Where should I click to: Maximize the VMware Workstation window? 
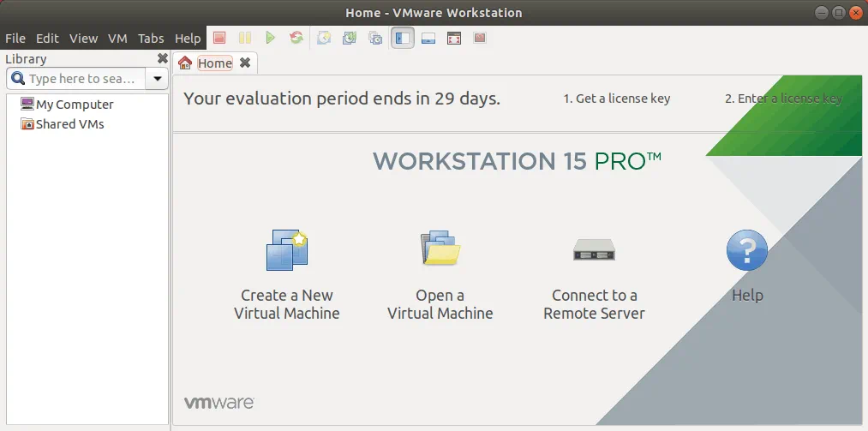pyautogui.click(x=839, y=12)
